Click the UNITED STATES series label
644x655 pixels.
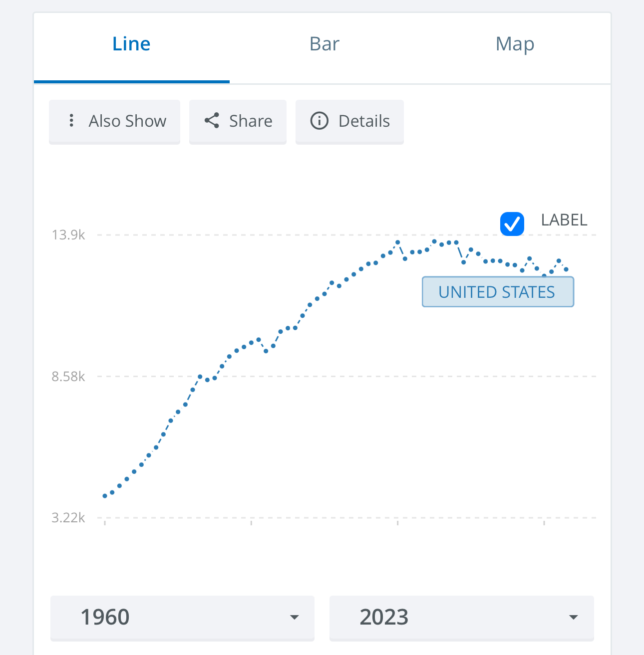pos(498,292)
